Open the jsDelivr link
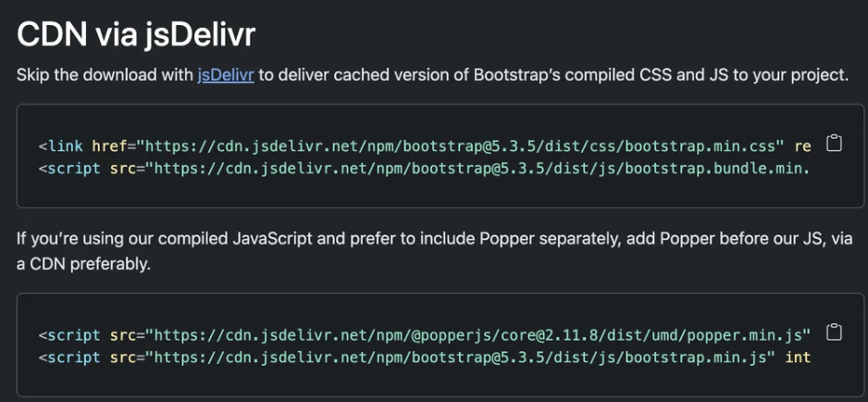This screenshot has height=402, width=868. tap(226, 75)
